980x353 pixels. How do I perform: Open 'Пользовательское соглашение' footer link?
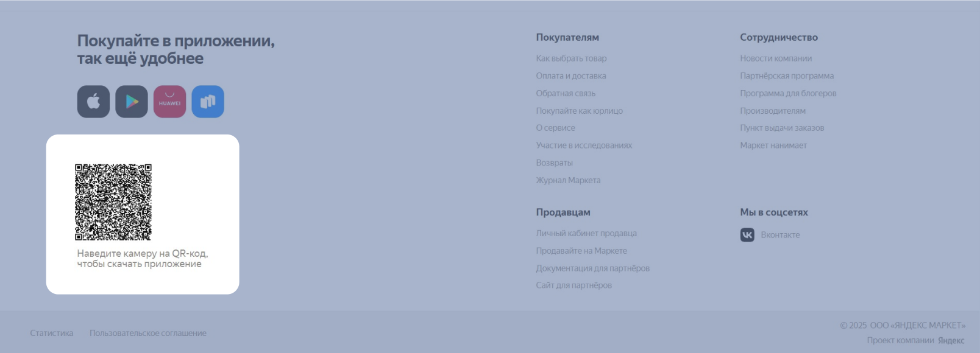148,333
